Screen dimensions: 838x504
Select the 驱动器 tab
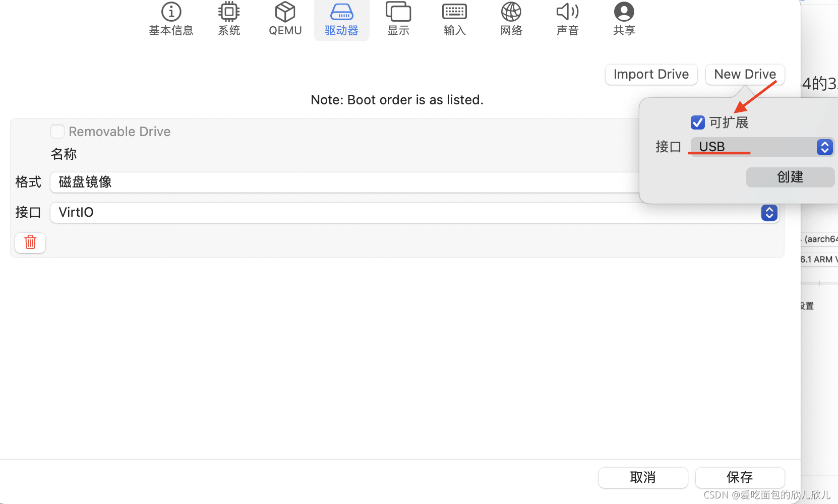[x=342, y=19]
